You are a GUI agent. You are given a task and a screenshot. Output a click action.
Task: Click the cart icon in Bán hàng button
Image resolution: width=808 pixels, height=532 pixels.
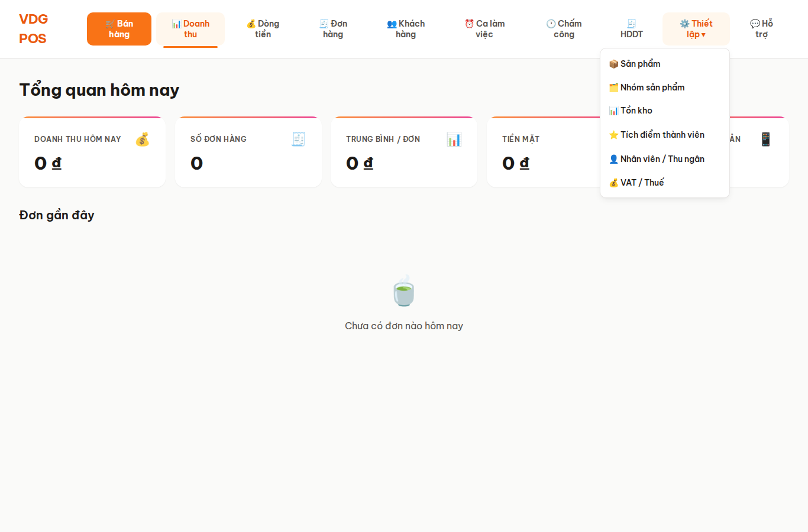point(110,24)
